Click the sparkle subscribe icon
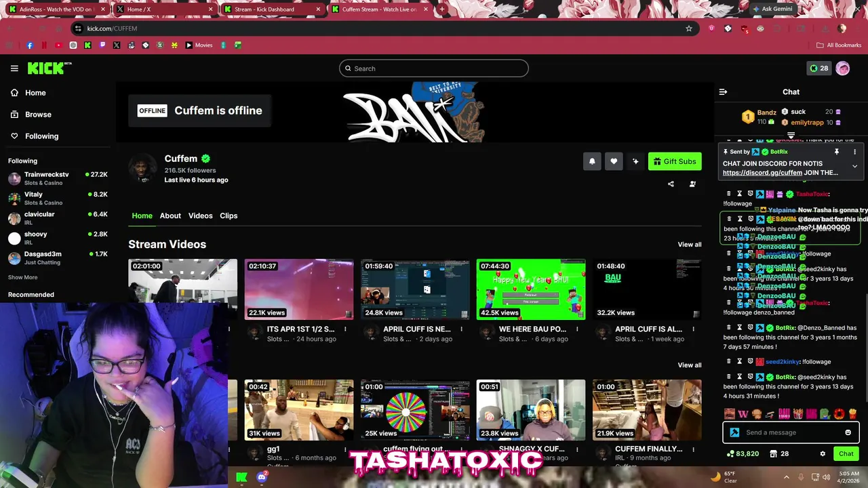The height and width of the screenshot is (488, 868). pyautogui.click(x=635, y=161)
